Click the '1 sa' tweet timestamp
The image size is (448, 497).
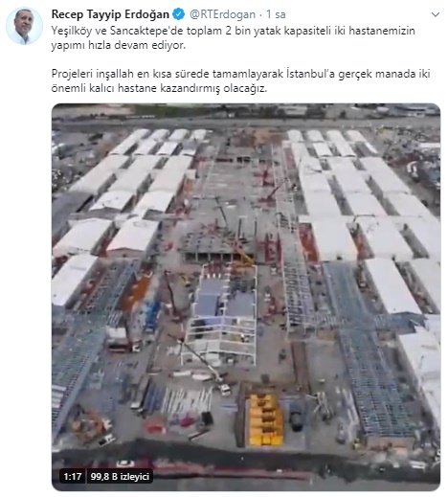click(276, 14)
